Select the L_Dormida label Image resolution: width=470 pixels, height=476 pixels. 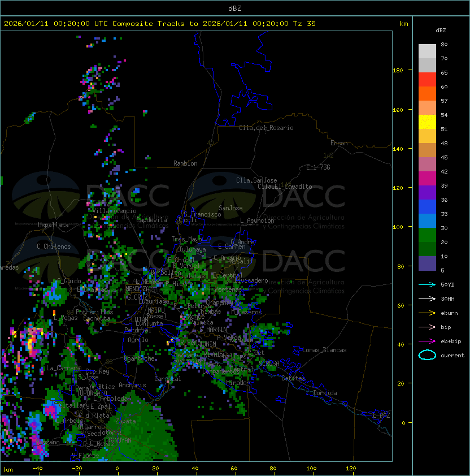321,393
